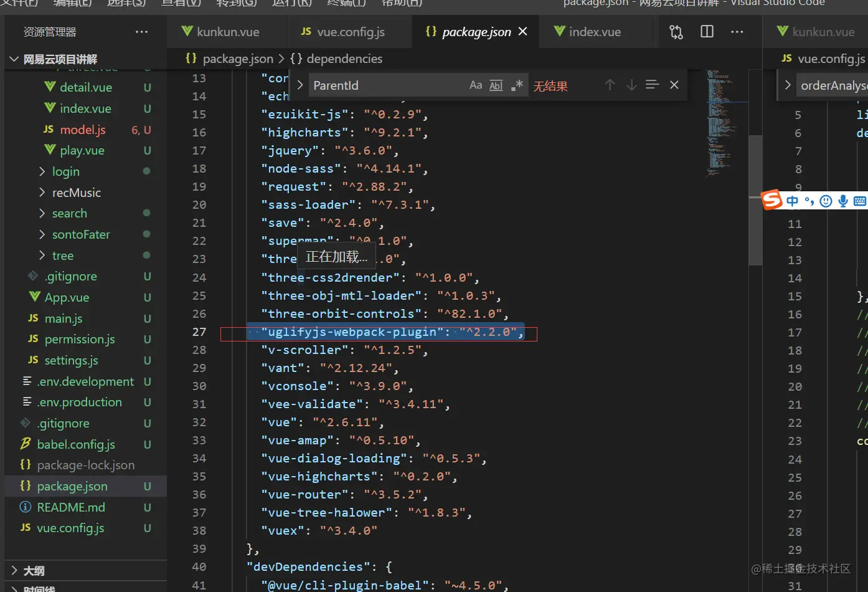Close the package.json tab
The image size is (868, 592).
tap(523, 31)
